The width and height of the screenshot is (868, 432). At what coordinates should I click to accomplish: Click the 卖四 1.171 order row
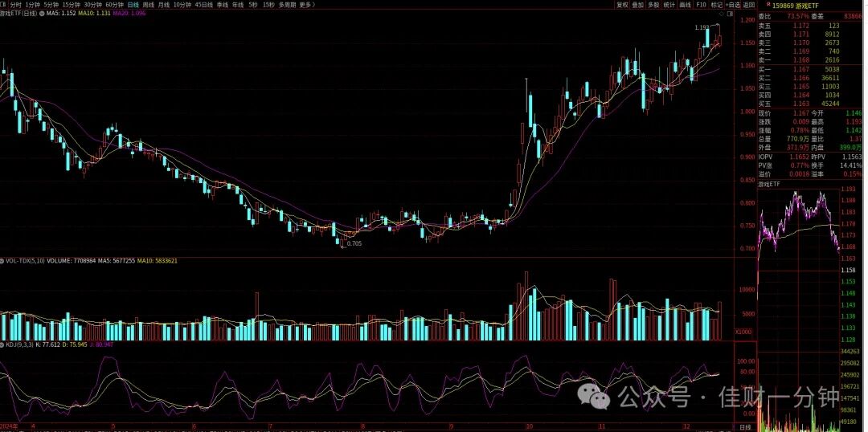[x=799, y=35]
